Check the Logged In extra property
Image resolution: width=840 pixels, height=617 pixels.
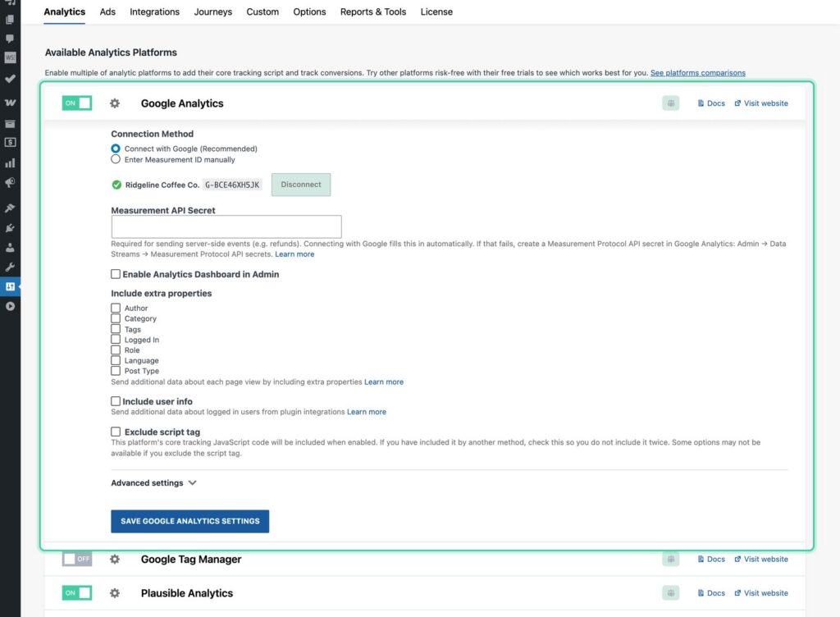pyautogui.click(x=116, y=339)
